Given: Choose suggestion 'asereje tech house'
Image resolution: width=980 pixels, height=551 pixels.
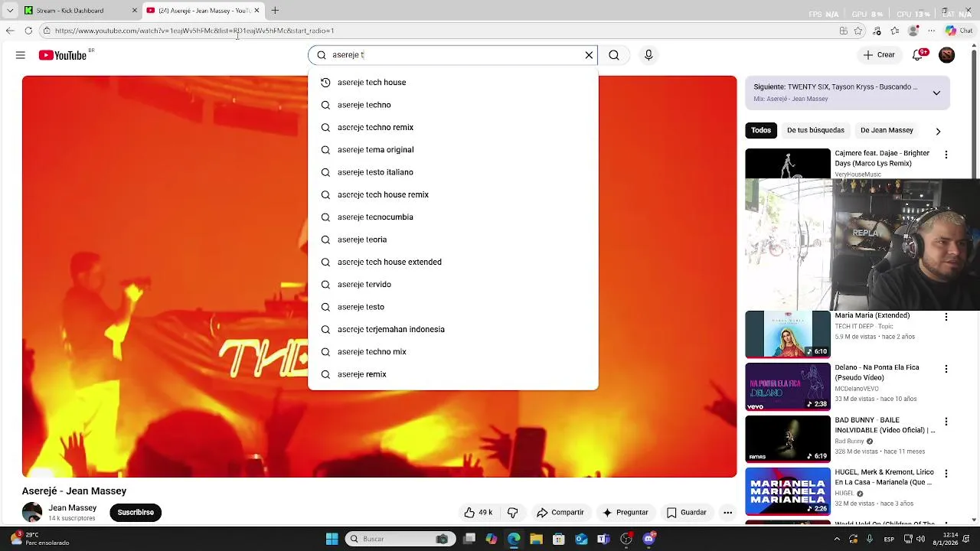Looking at the screenshot, I should click(x=452, y=83).
